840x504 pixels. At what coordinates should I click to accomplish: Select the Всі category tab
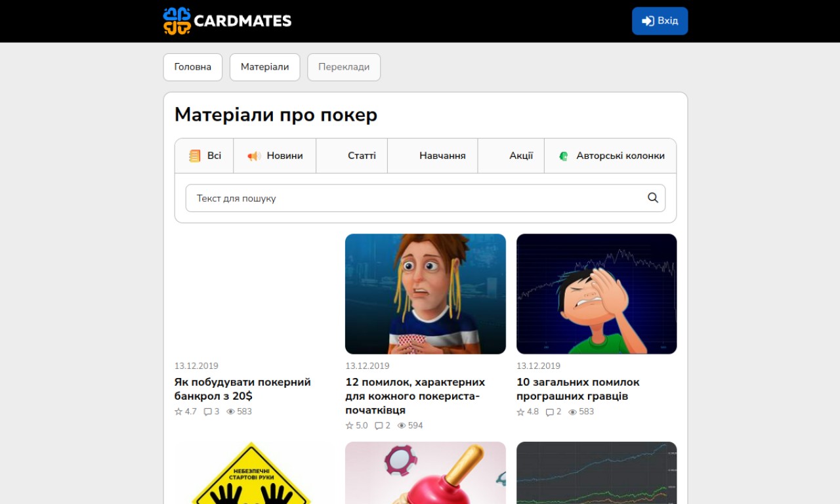coord(204,156)
